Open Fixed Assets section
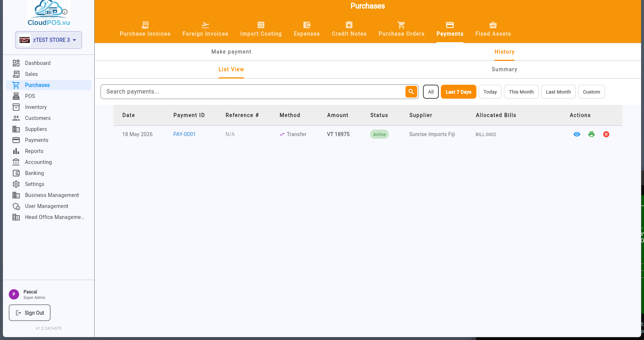Viewport: 644px width, 340px height. (493, 29)
